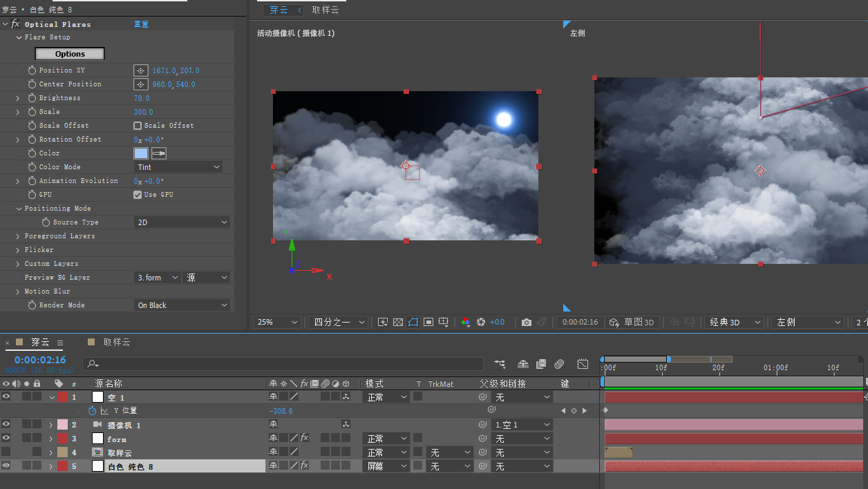Take snapshot with camera icon
868x489 pixels.
(x=527, y=322)
